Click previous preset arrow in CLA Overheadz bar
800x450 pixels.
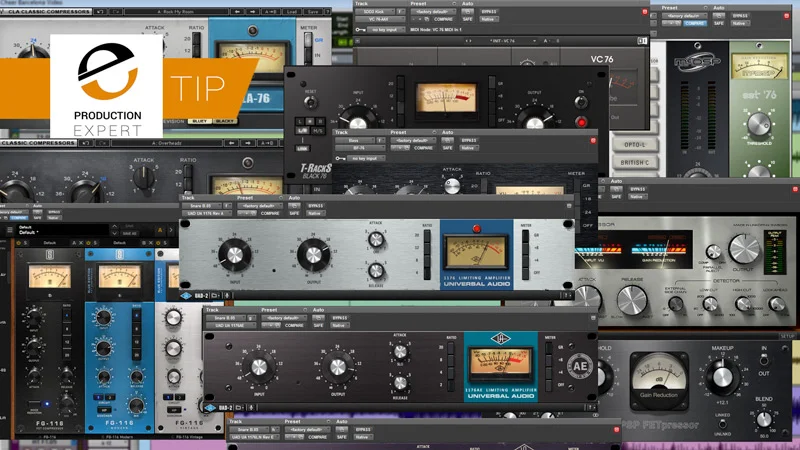[x=232, y=143]
